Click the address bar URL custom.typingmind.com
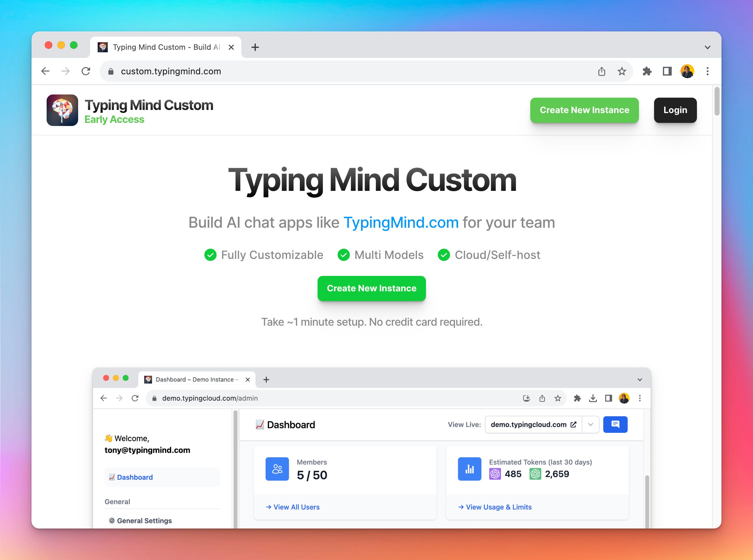Screen dimensions: 753x560 click(171, 71)
